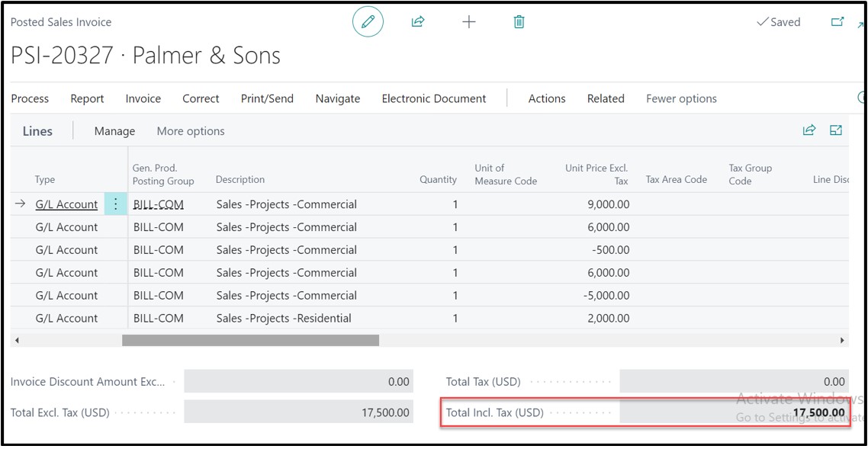868x449 pixels.
Task: Open the Process menu
Action: (30, 98)
